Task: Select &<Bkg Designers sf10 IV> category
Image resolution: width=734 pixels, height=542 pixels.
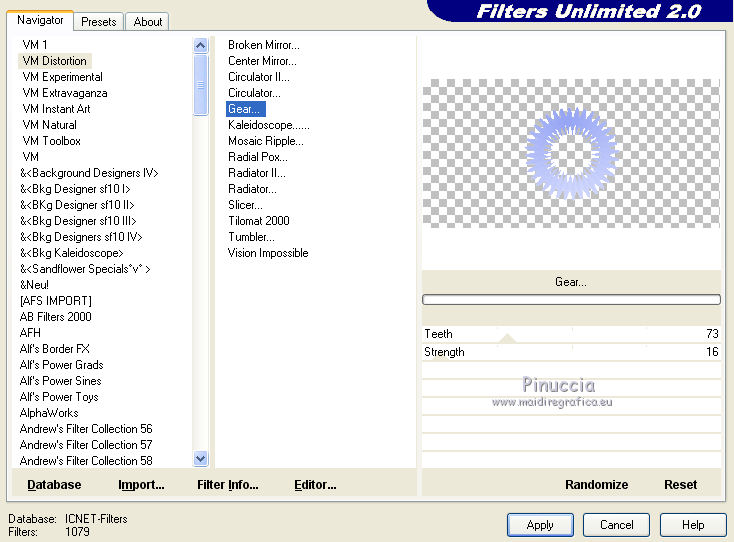Action: 81,237
